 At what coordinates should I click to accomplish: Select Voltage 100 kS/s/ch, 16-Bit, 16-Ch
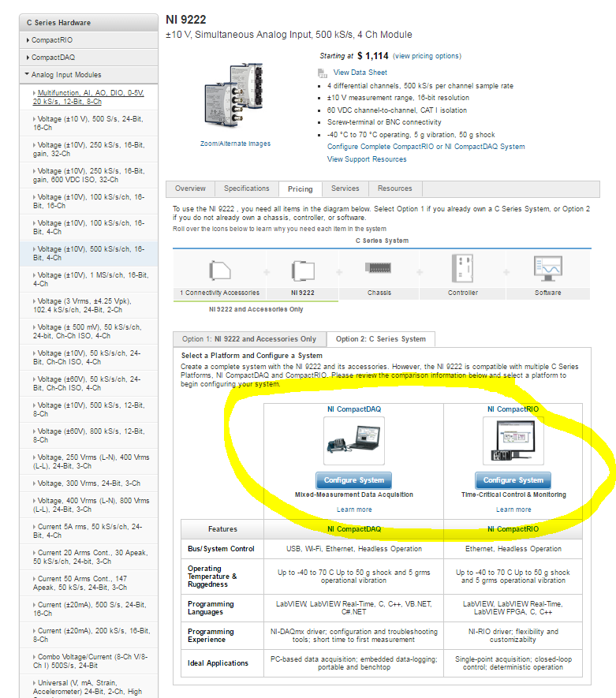tap(88, 201)
